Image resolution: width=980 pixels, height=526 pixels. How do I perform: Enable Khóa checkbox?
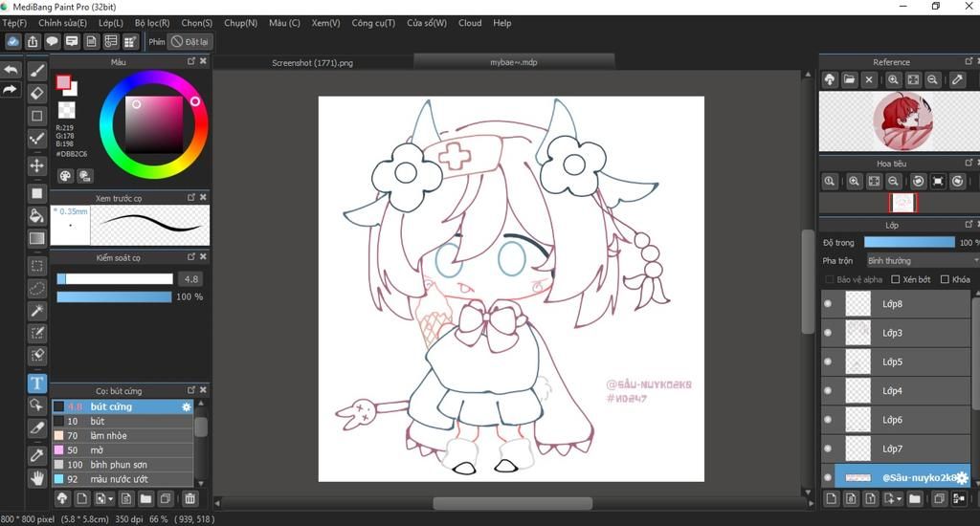tap(945, 279)
